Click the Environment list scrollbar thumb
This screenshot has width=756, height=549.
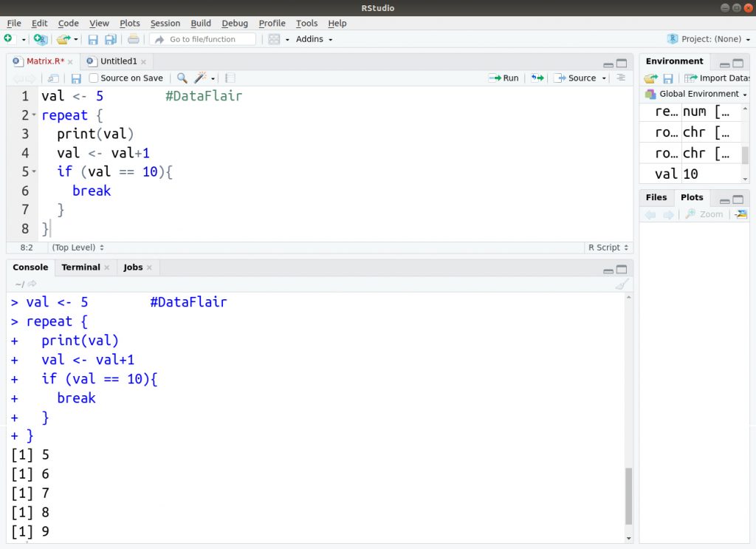point(745,155)
